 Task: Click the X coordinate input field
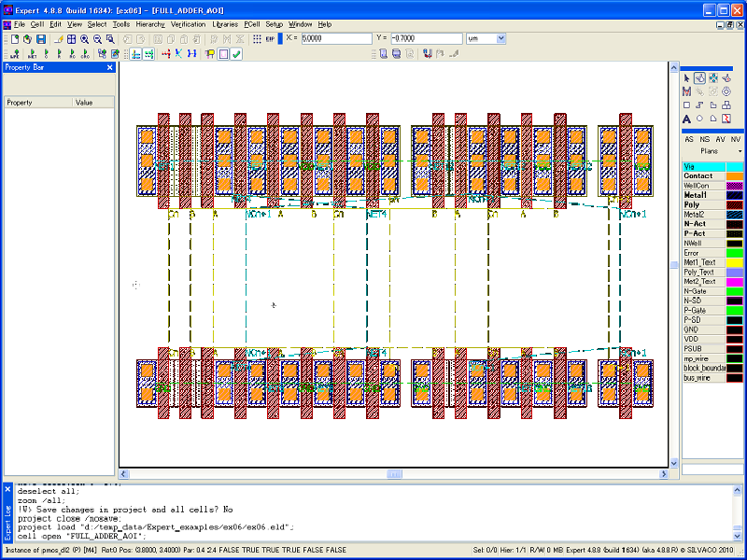click(x=336, y=39)
